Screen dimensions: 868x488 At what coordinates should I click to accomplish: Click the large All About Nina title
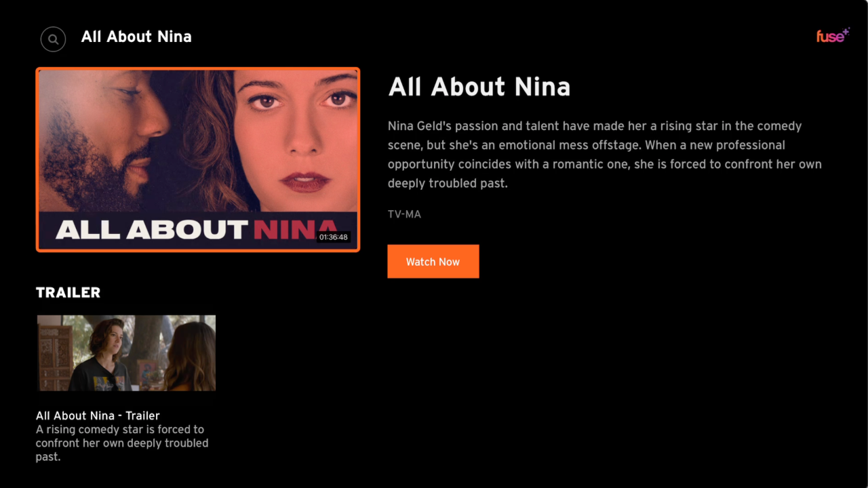pos(479,87)
